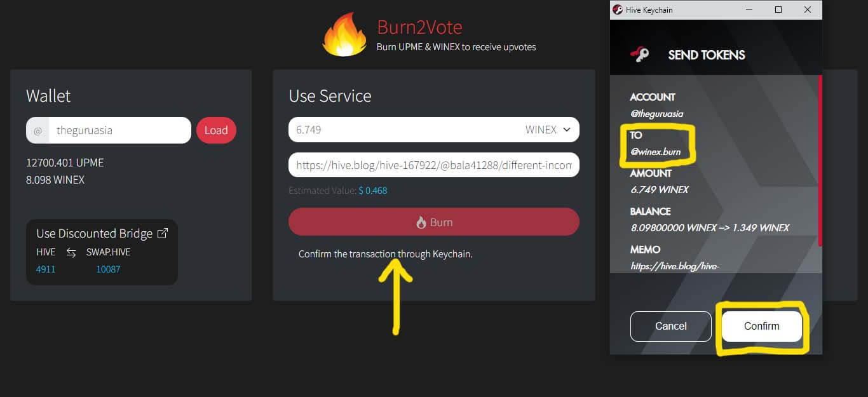Click the 12700.401 UPME balance
Screen dimensions: 868x397
tap(65, 163)
